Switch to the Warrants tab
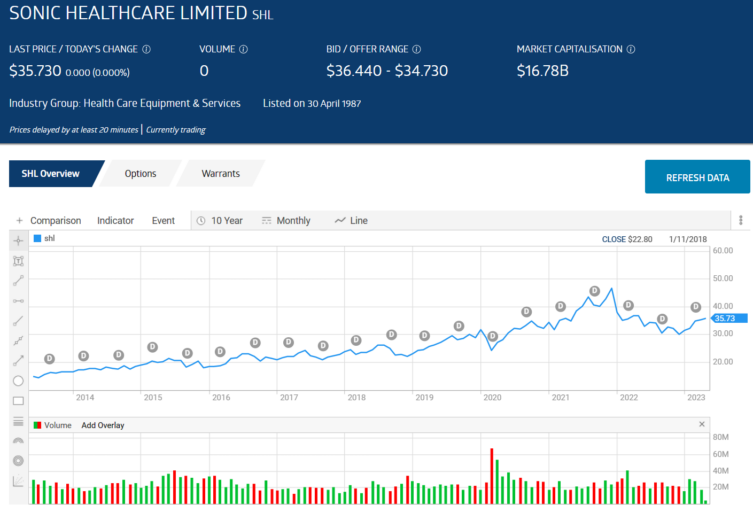 point(220,173)
